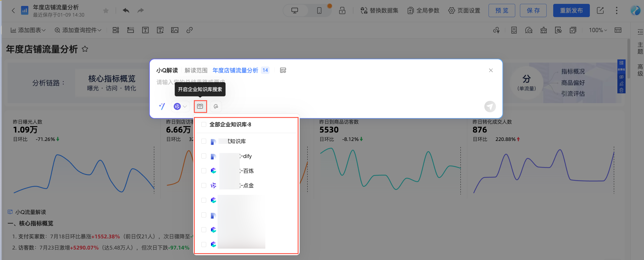Click the undo arrow in top bar
This screenshot has height=260, width=644.
click(126, 10)
